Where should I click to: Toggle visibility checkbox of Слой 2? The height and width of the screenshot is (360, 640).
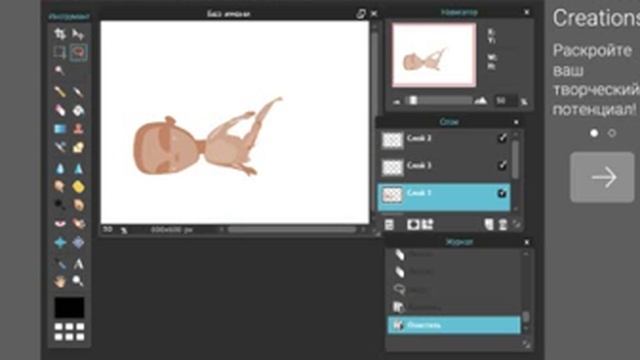click(502, 138)
